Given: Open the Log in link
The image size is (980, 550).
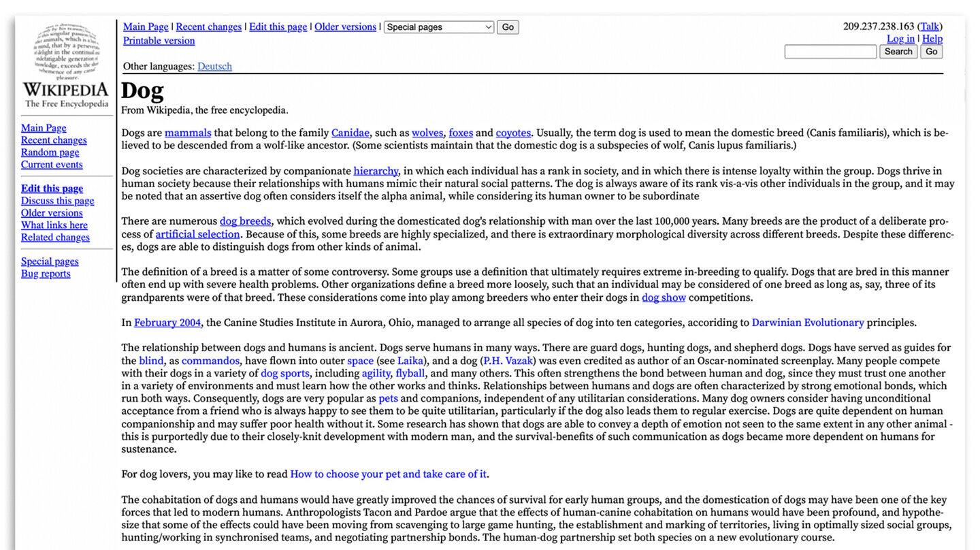Looking at the screenshot, I should pos(900,39).
